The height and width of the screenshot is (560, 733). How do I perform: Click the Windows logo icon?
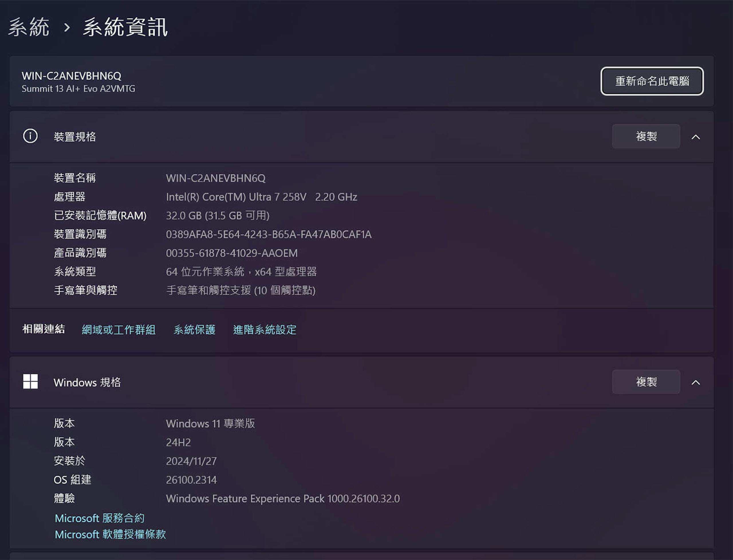coord(30,381)
